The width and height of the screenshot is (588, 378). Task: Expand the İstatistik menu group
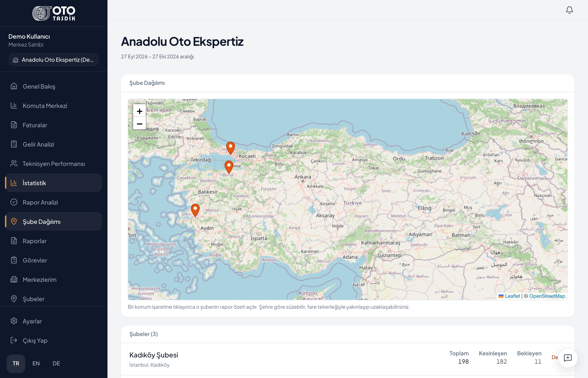[x=54, y=183]
